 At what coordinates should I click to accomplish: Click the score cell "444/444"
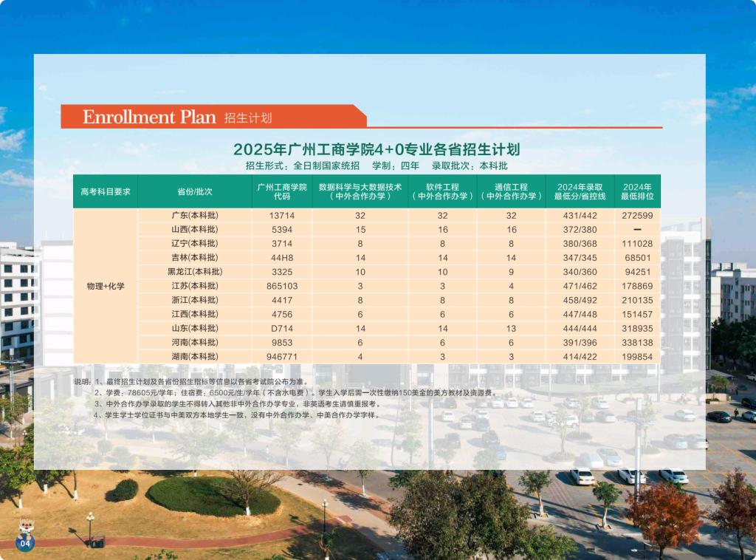(580, 329)
